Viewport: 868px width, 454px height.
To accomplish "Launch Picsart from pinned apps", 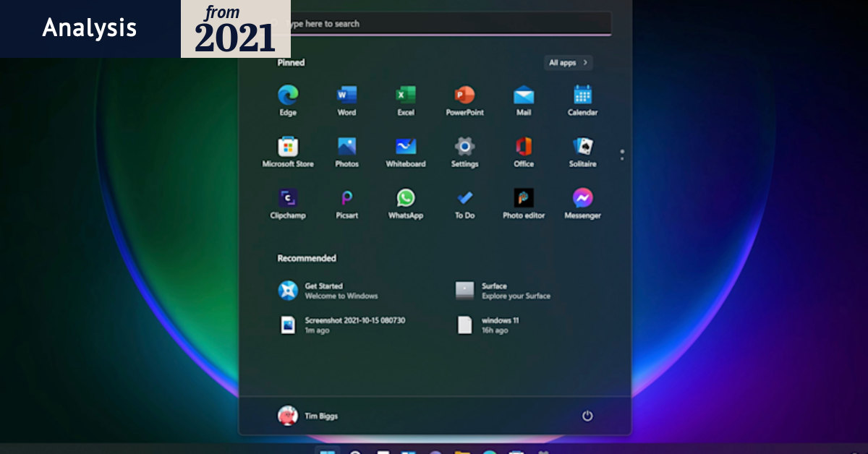I will tap(346, 203).
